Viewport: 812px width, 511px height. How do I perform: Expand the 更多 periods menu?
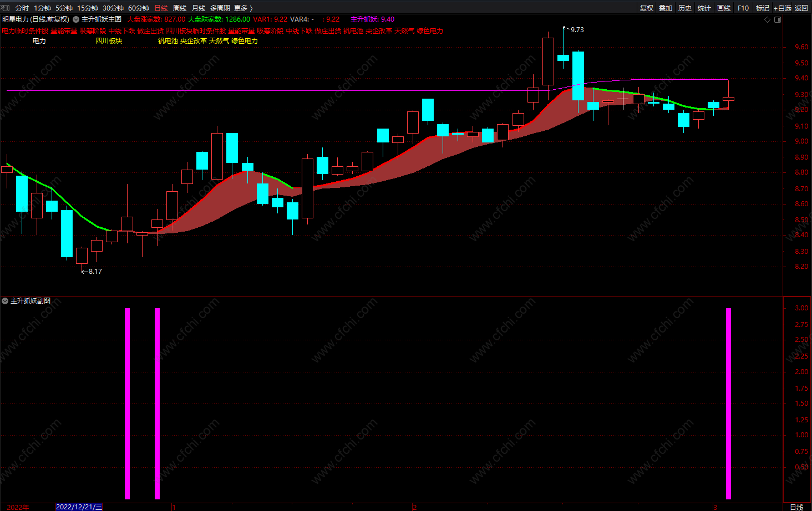tap(243, 8)
